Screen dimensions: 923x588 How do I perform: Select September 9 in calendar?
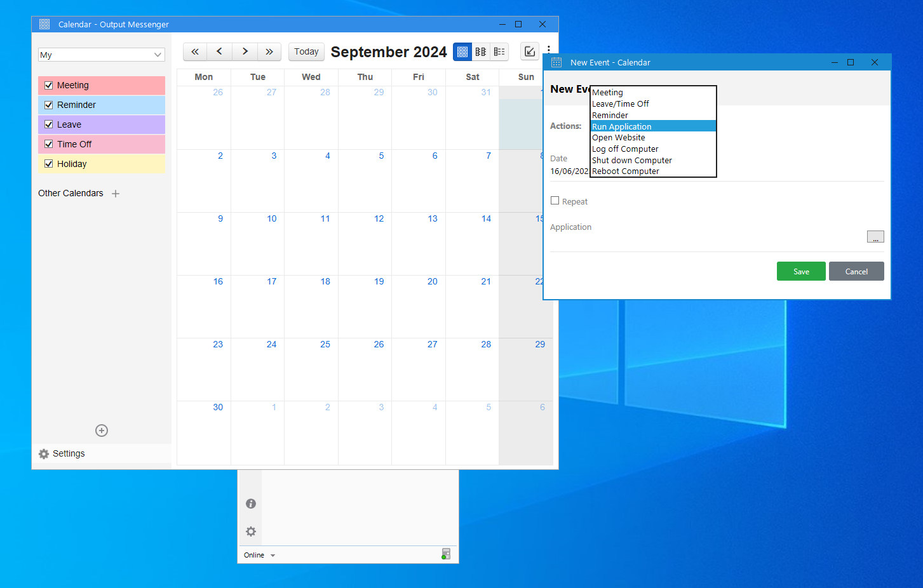[220, 218]
